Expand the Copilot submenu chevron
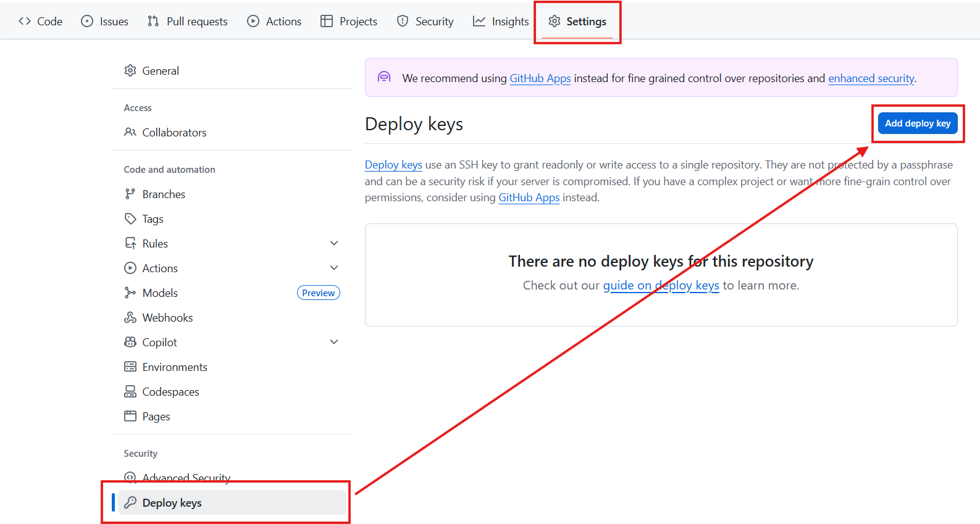This screenshot has width=980, height=524. point(334,342)
